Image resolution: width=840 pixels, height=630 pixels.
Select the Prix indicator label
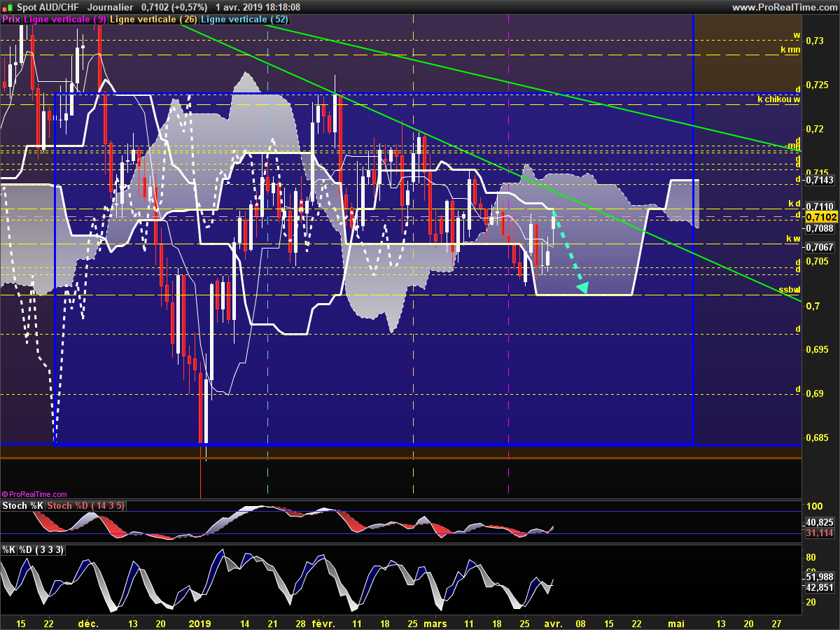[x=10, y=20]
